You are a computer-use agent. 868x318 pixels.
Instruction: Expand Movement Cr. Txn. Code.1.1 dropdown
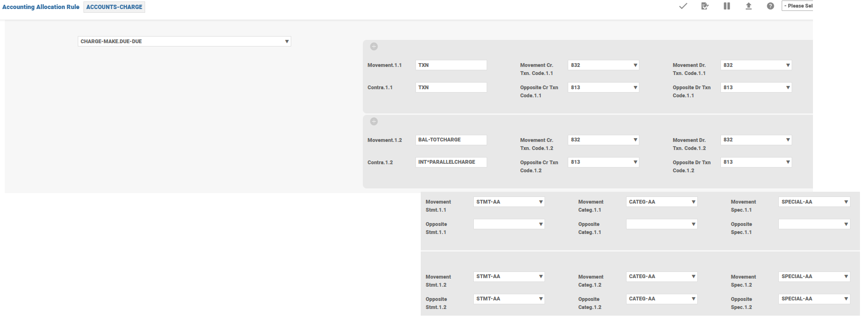pos(603,65)
